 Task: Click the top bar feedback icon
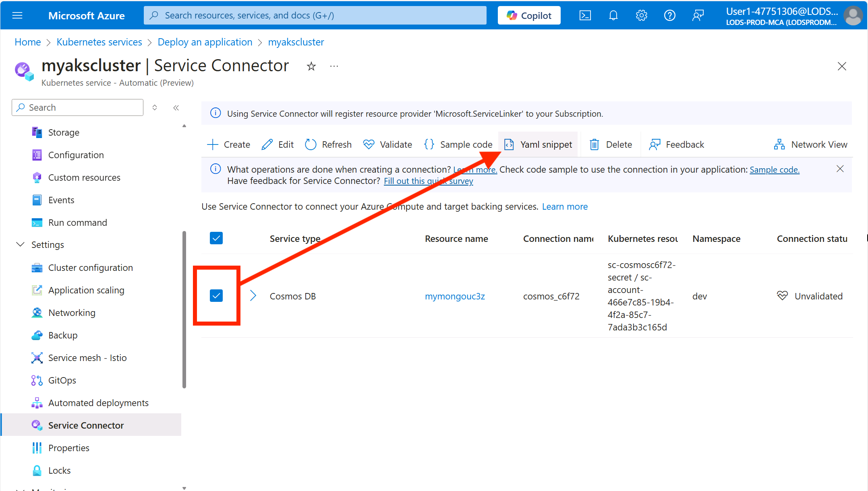click(698, 15)
